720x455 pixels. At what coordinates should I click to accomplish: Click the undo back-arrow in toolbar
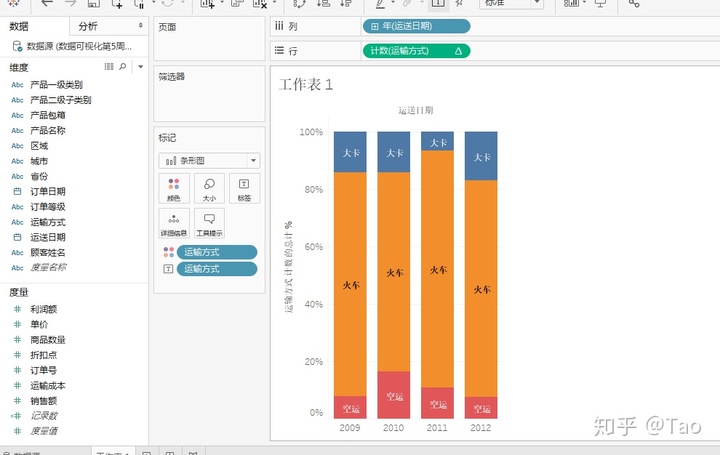click(47, 3)
